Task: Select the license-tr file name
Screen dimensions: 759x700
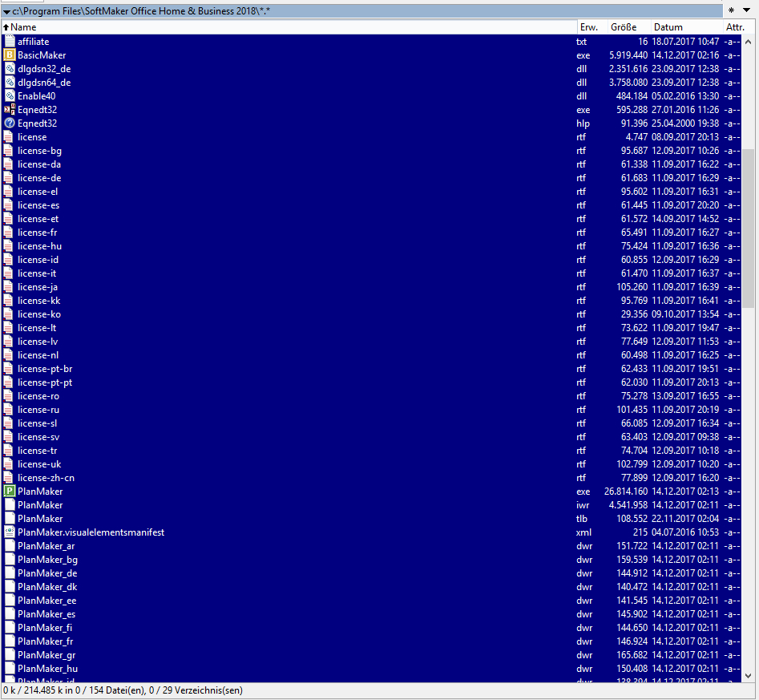Action: [38, 451]
